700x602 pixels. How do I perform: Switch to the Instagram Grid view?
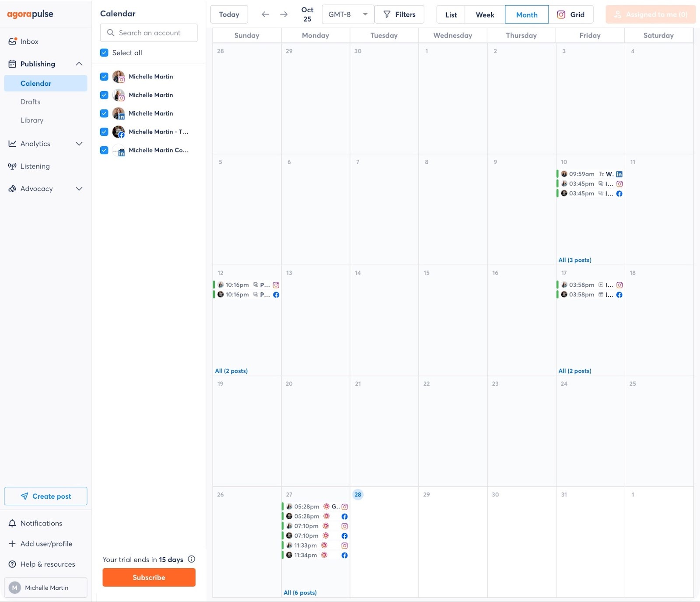(571, 14)
